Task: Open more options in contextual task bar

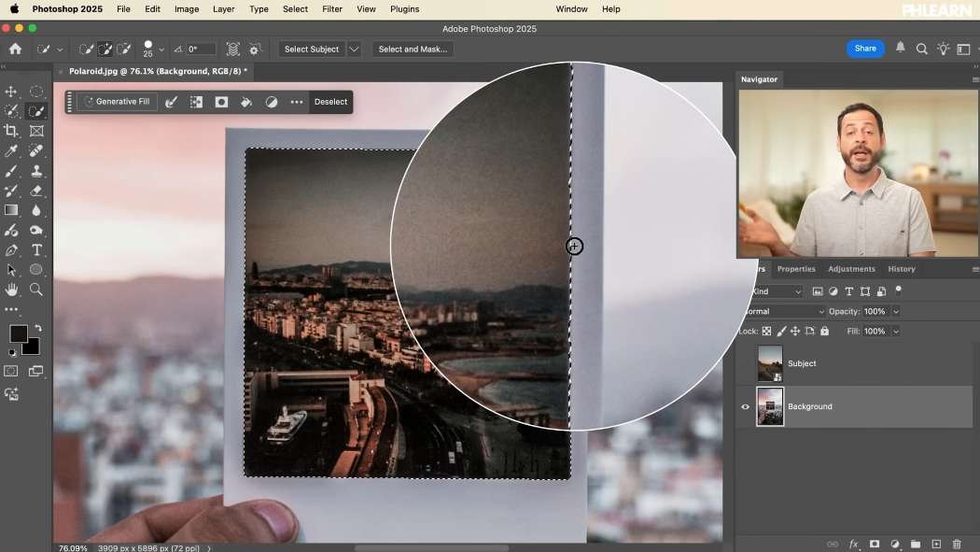Action: pyautogui.click(x=296, y=102)
